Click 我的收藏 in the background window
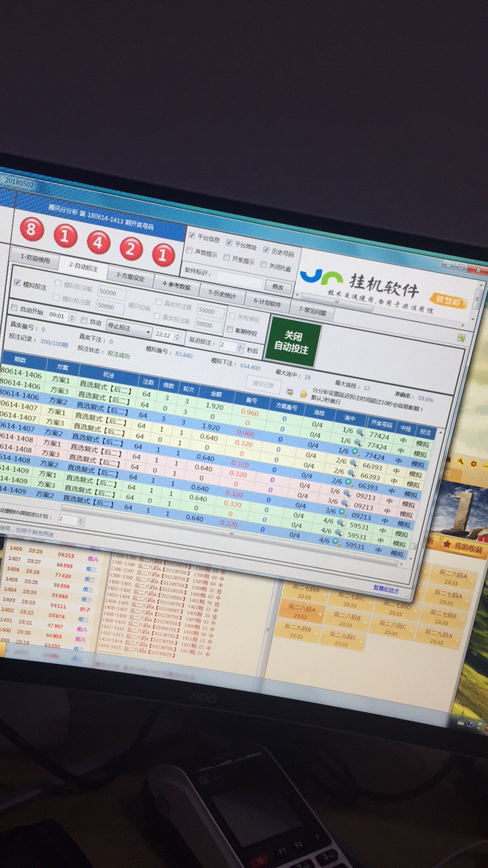Viewport: 488px width, 868px height. click(x=470, y=547)
